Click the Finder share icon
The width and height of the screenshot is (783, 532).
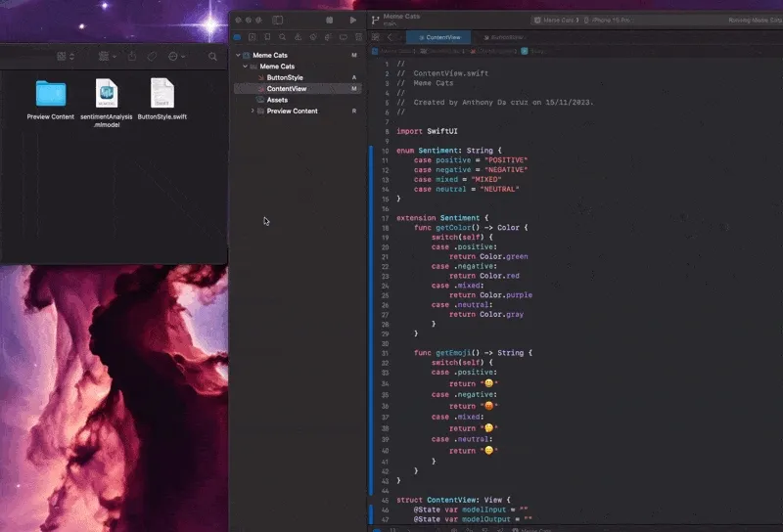pyautogui.click(x=132, y=57)
